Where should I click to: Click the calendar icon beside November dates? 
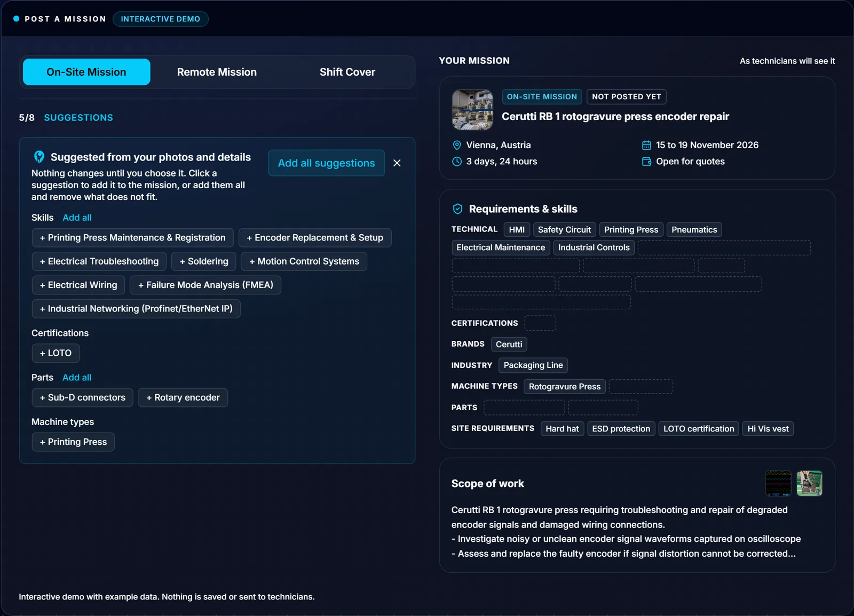point(646,145)
